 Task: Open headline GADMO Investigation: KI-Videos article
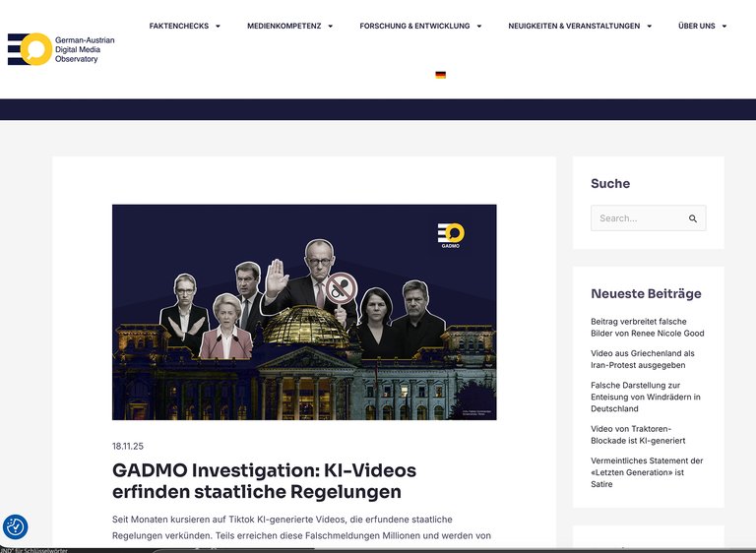point(264,481)
